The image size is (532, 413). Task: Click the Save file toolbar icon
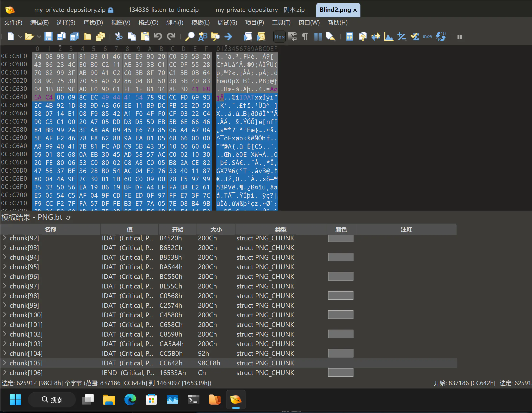click(x=48, y=37)
